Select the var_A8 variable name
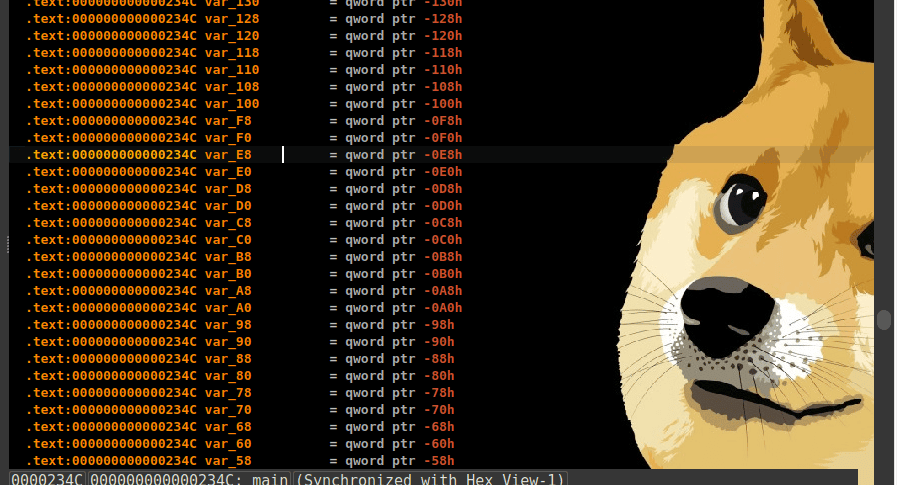This screenshot has height=485, width=897. tap(228, 291)
